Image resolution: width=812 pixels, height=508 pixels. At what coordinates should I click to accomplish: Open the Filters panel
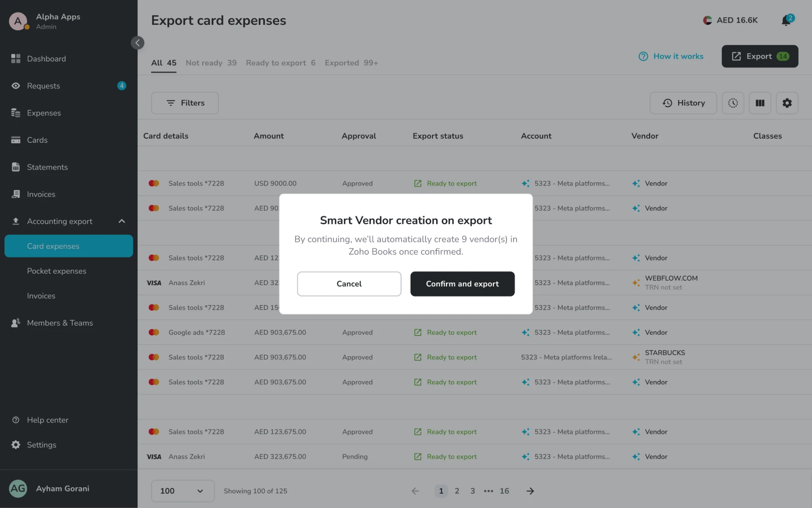click(185, 103)
